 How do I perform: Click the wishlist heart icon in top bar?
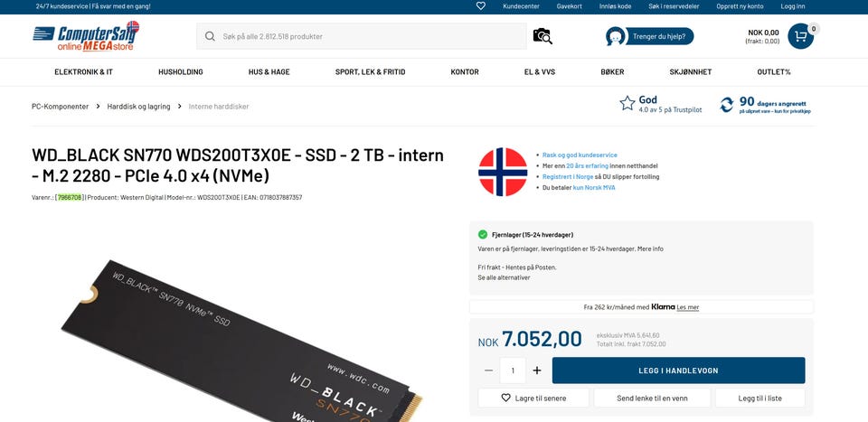480,6
